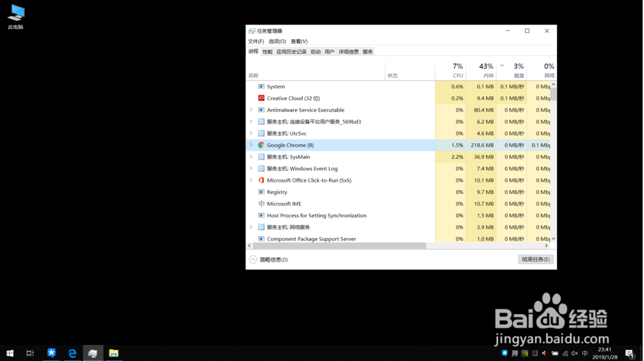Expand the Microsoft Office Click-to-Run row
Viewport: 644px width, 361px height.
[x=251, y=180]
